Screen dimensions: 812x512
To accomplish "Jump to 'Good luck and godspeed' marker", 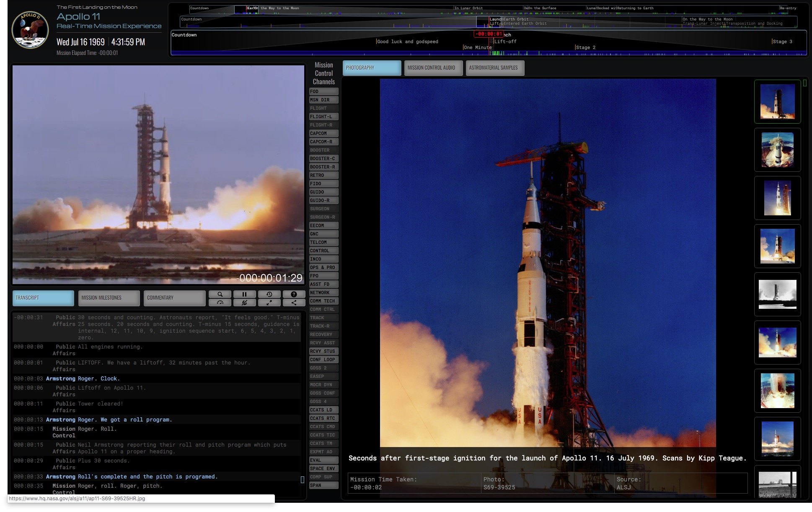I will 407,41.
